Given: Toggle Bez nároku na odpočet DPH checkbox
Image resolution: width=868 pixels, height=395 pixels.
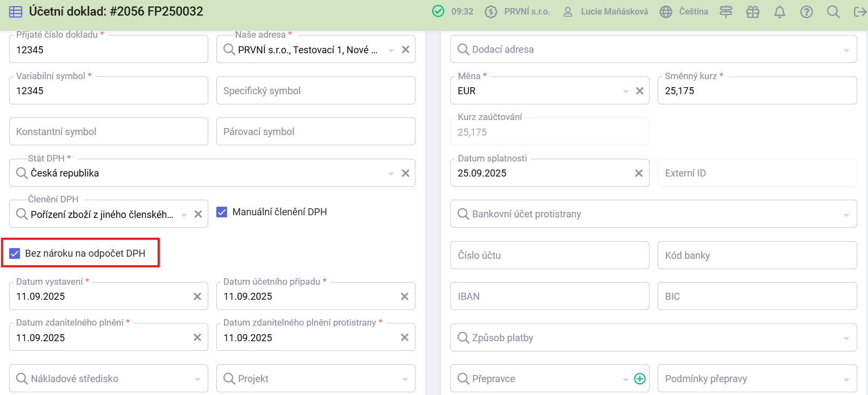Looking at the screenshot, I should click(x=15, y=253).
